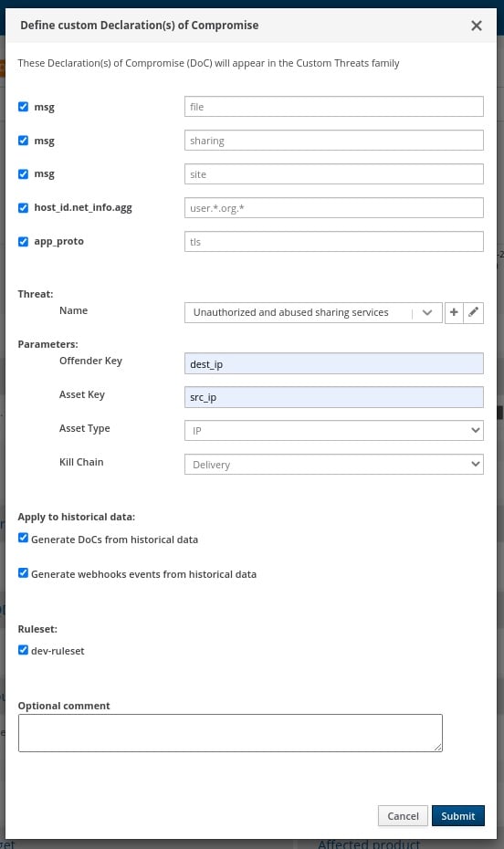Toggle the app_proto checkbox

[x=23, y=242]
